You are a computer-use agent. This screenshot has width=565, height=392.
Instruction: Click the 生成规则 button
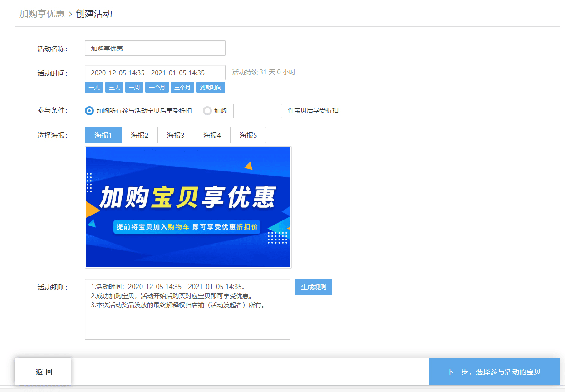(313, 287)
